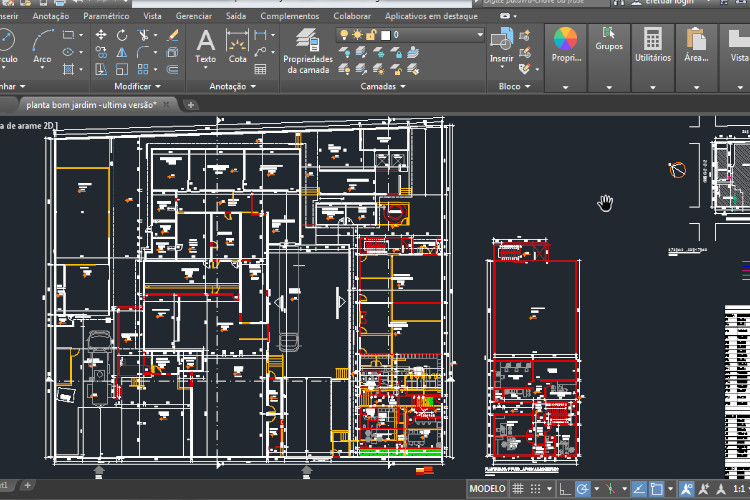This screenshot has height=500, width=750.
Task: Activate the Cota dimension tool
Action: (237, 45)
